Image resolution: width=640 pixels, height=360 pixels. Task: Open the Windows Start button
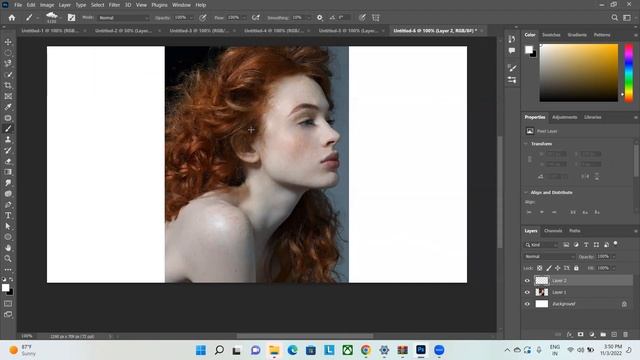201,350
